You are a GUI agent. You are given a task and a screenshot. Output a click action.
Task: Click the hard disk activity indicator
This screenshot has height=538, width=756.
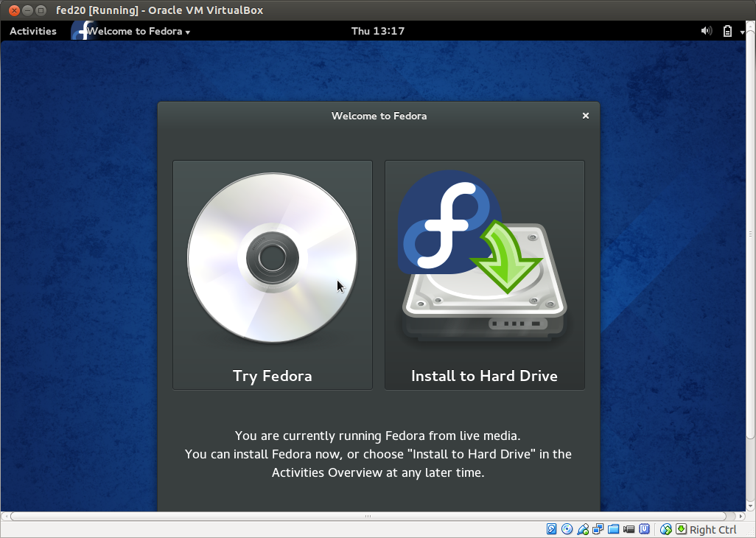[x=551, y=529]
